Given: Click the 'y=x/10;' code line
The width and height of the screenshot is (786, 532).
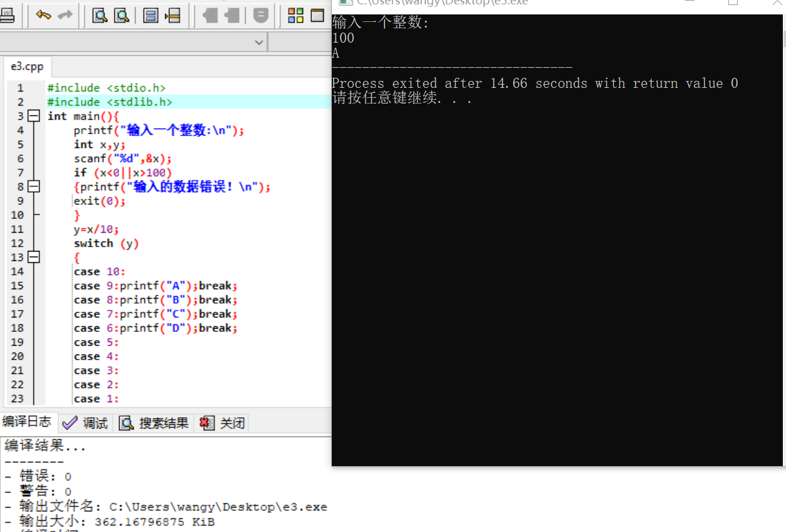Looking at the screenshot, I should point(96,229).
